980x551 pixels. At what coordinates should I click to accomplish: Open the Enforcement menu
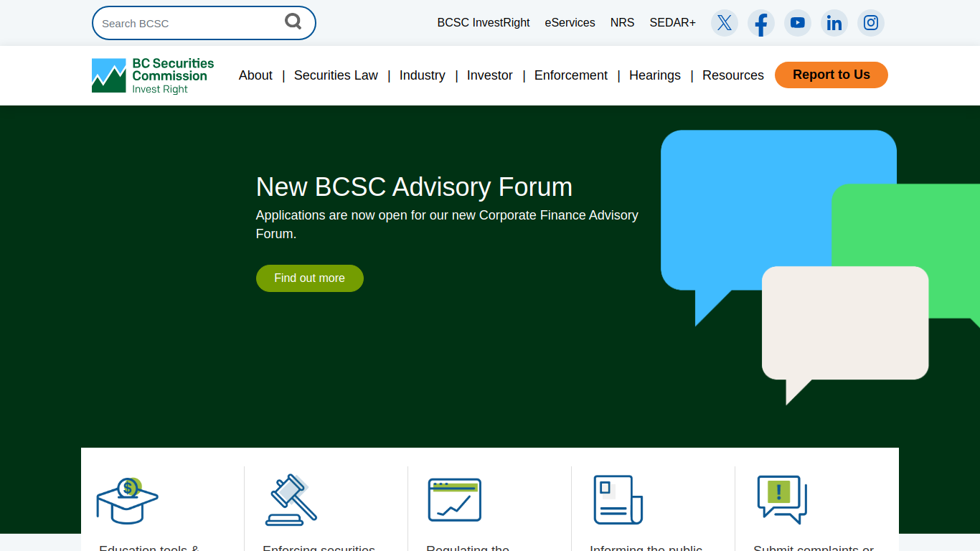tap(570, 75)
